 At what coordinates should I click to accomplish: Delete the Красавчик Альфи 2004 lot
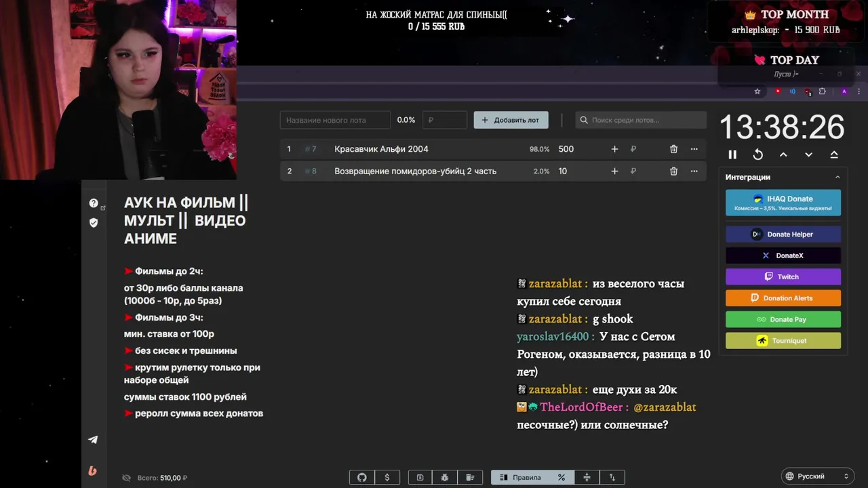point(673,149)
